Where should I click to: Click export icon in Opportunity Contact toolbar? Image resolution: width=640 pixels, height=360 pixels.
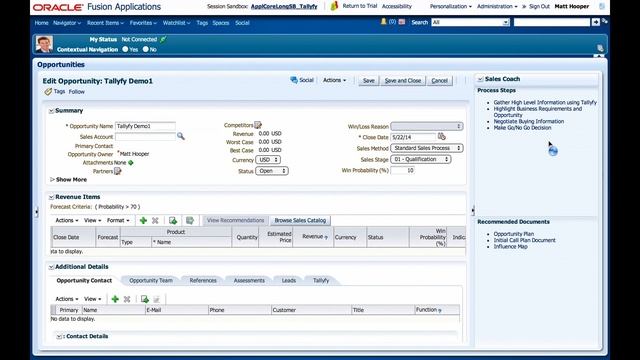[x=144, y=299]
